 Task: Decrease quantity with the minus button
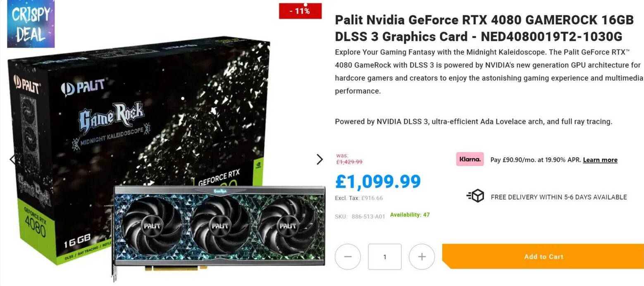click(348, 257)
